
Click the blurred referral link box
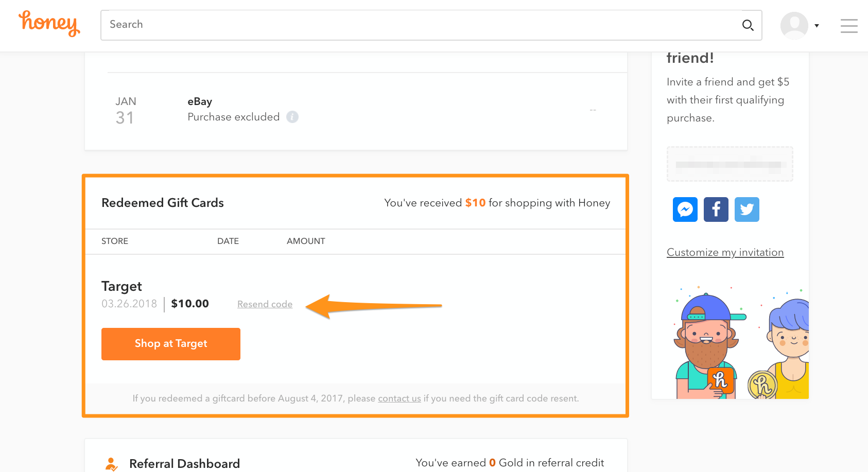[730, 164]
